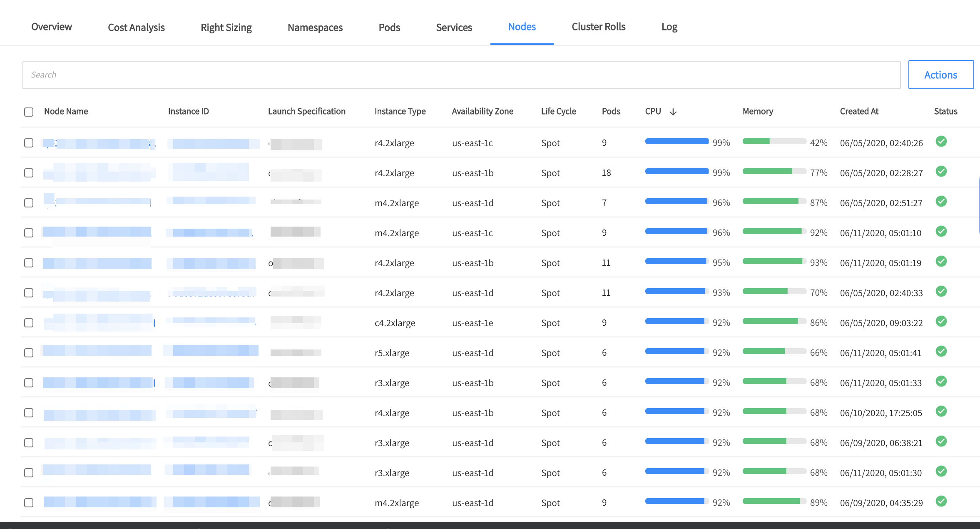Switch to the Cost Analysis tab
980x529 pixels.
click(136, 27)
